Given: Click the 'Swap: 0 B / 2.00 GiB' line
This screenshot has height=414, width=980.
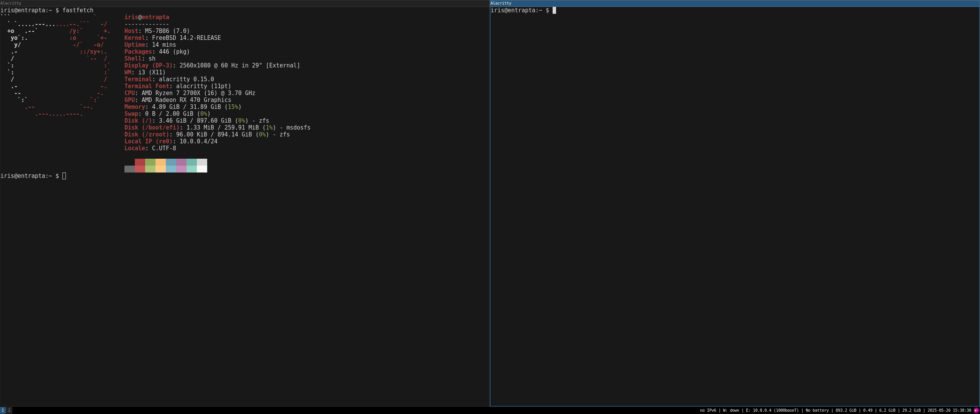Looking at the screenshot, I should pos(167,114).
